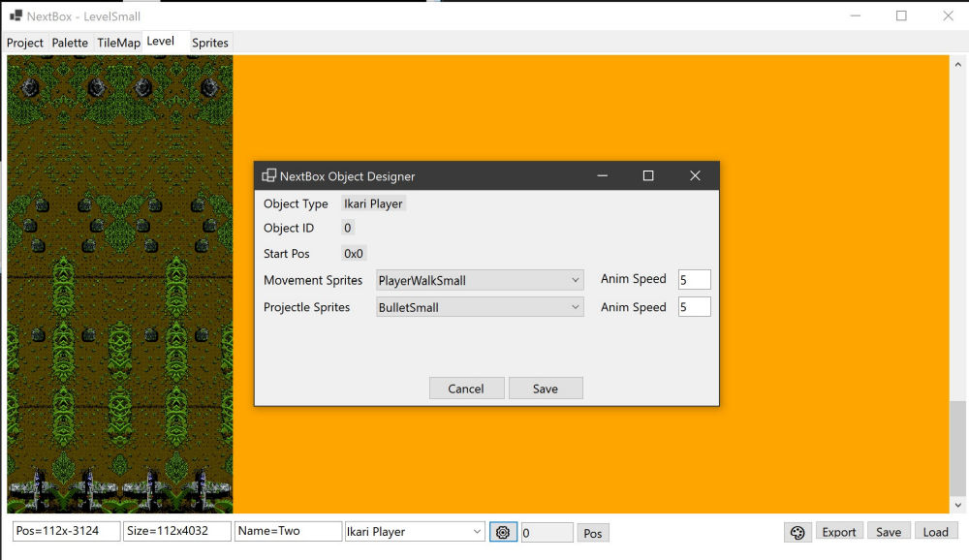Click the NextBox app icon in the title bar

(x=16, y=16)
